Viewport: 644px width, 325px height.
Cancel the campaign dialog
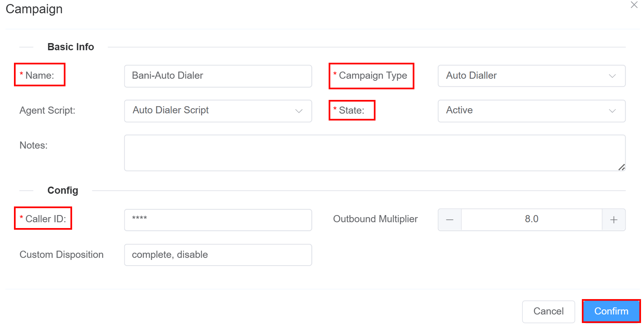pos(548,311)
